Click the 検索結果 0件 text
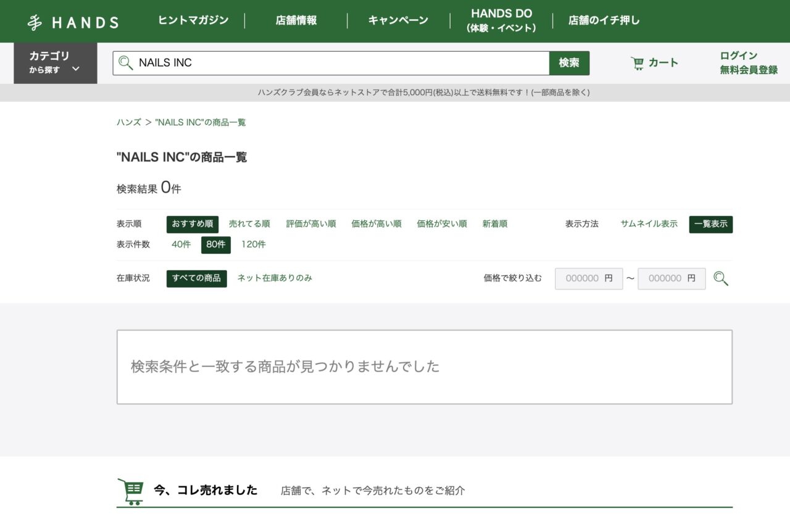The image size is (790, 532). [x=149, y=188]
